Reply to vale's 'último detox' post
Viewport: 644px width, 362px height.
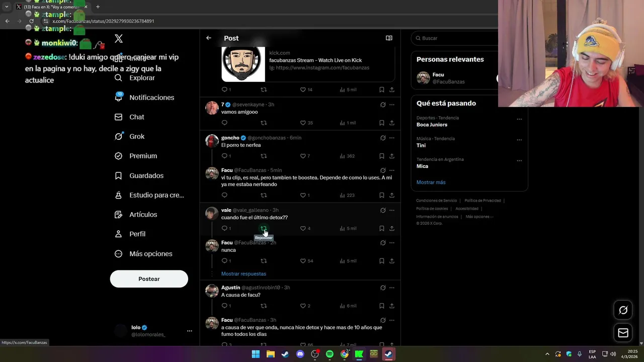(224, 228)
